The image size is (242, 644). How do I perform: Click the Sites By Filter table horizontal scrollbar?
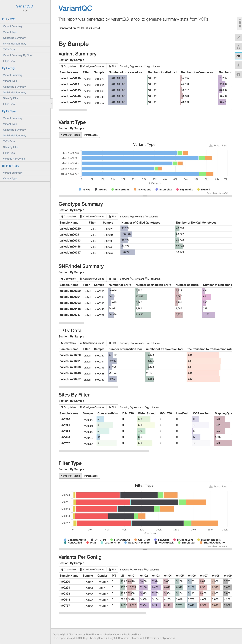click(104, 451)
